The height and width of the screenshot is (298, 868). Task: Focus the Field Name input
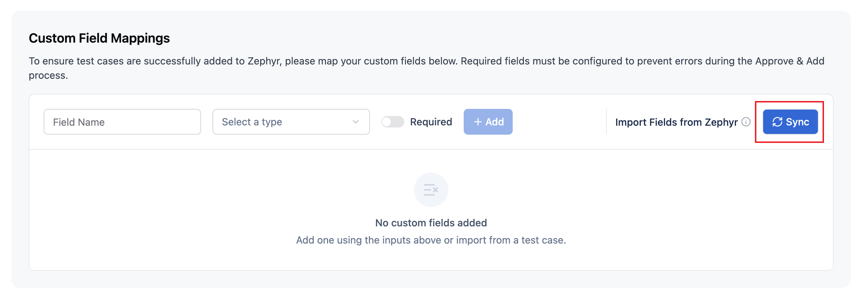point(122,122)
